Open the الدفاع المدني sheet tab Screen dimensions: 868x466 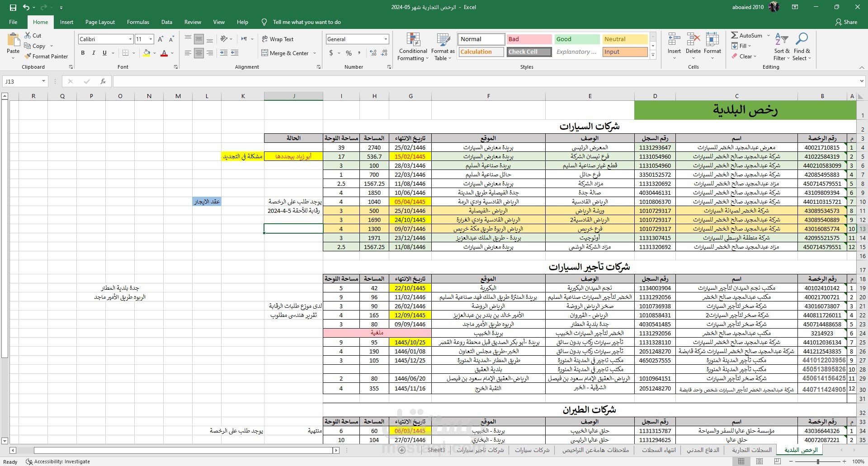pos(703,450)
